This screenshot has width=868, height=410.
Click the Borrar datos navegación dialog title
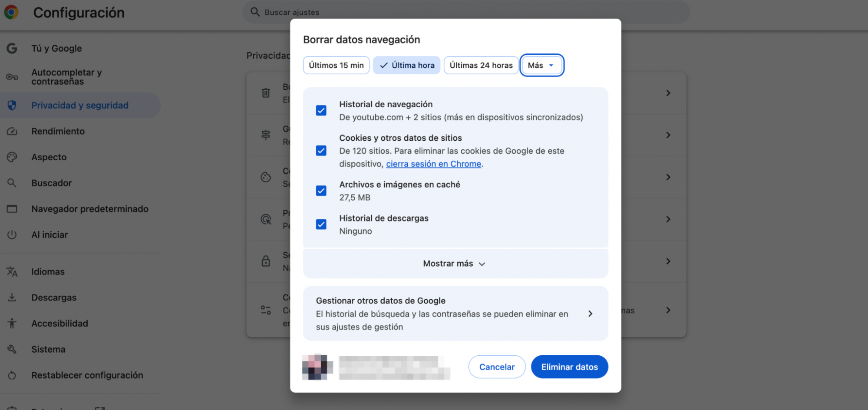362,40
